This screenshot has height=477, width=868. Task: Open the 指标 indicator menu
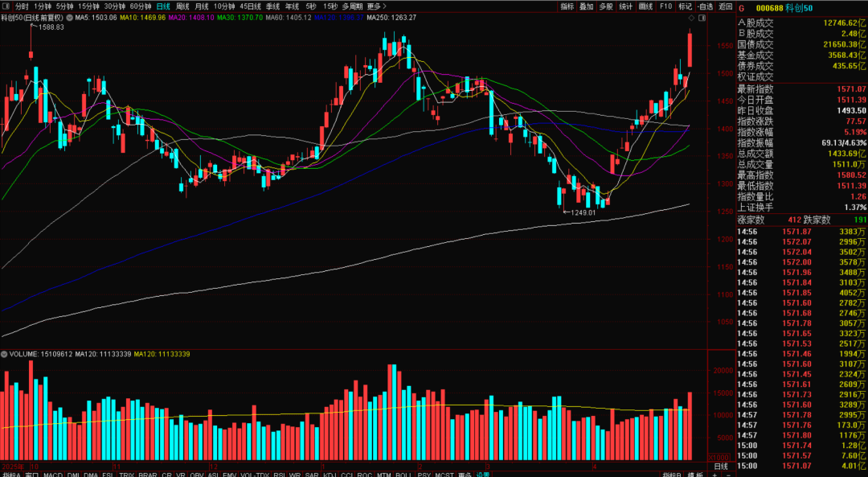pyautogui.click(x=567, y=6)
